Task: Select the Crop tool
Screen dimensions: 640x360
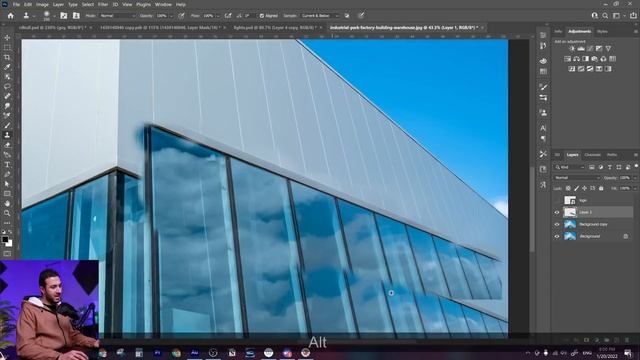Action: coord(7,57)
